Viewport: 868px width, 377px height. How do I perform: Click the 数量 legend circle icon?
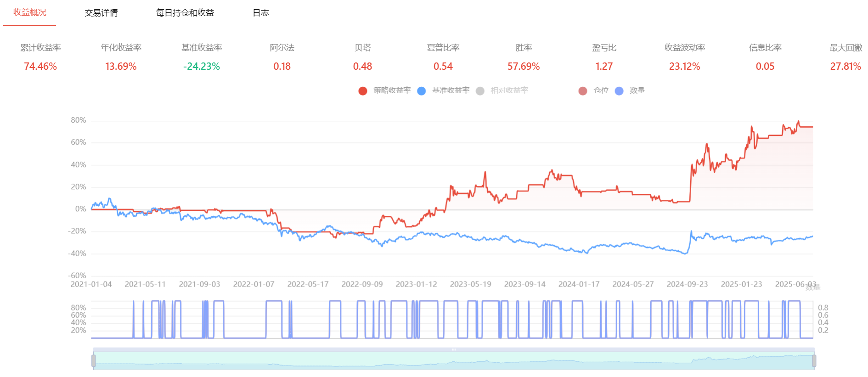(x=619, y=91)
